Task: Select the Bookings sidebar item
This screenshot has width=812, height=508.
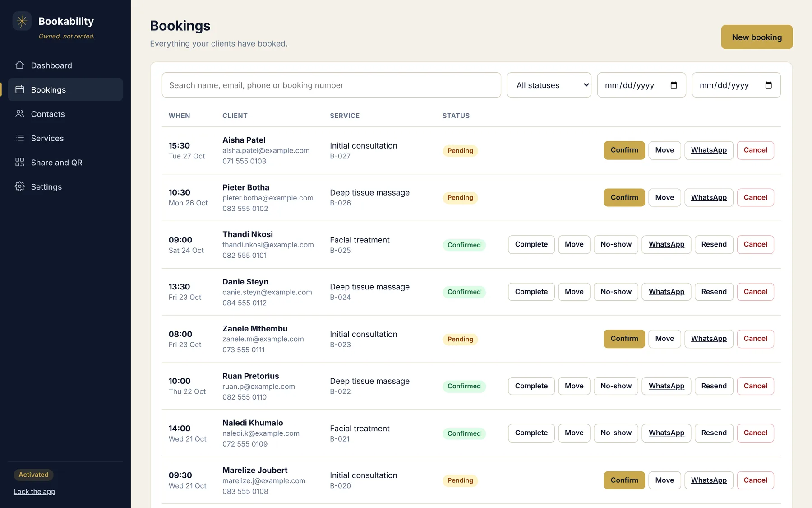Action: pos(65,89)
